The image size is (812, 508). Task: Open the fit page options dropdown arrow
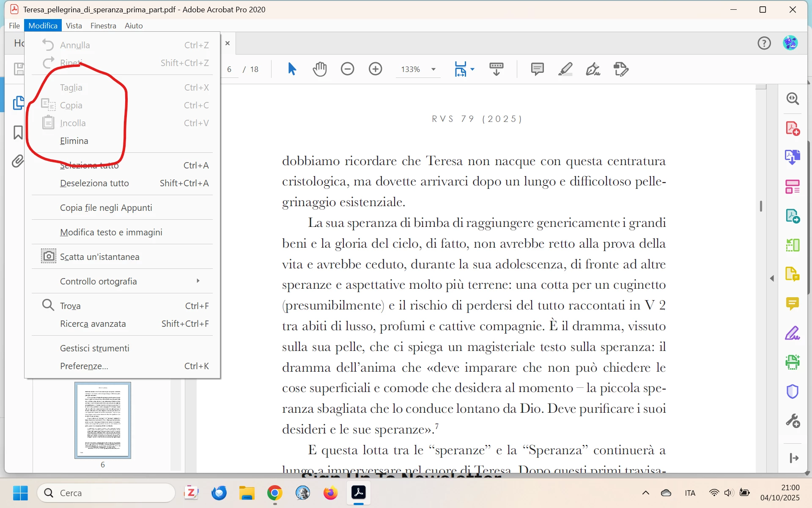pos(472,69)
